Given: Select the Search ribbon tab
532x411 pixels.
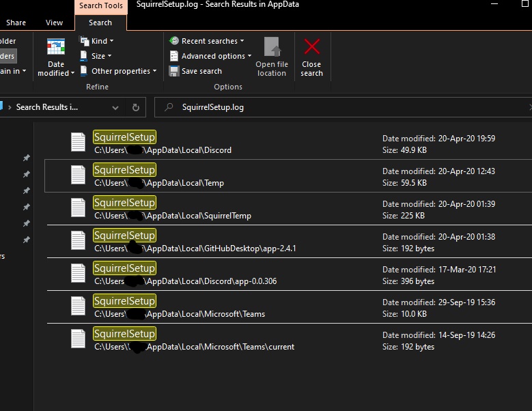Looking at the screenshot, I should 100,23.
